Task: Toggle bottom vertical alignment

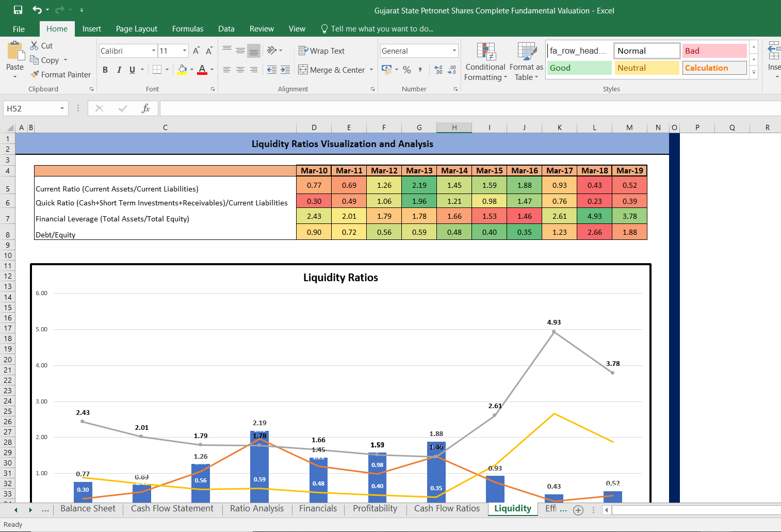Action: pyautogui.click(x=254, y=51)
